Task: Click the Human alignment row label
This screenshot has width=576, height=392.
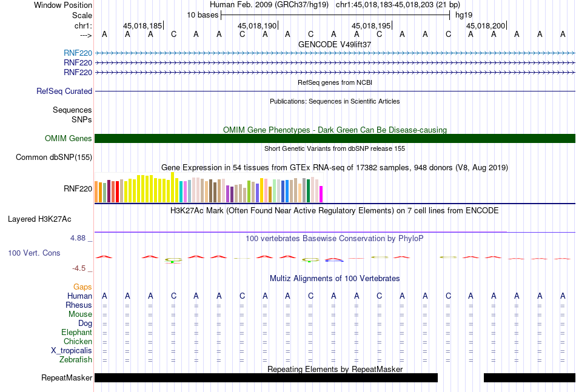Action: 79,296
